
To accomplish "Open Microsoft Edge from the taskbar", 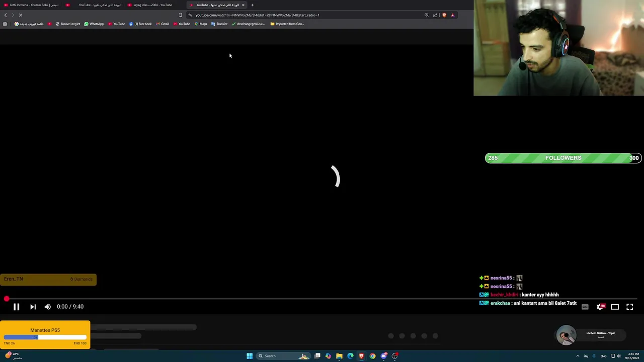I will (350, 356).
